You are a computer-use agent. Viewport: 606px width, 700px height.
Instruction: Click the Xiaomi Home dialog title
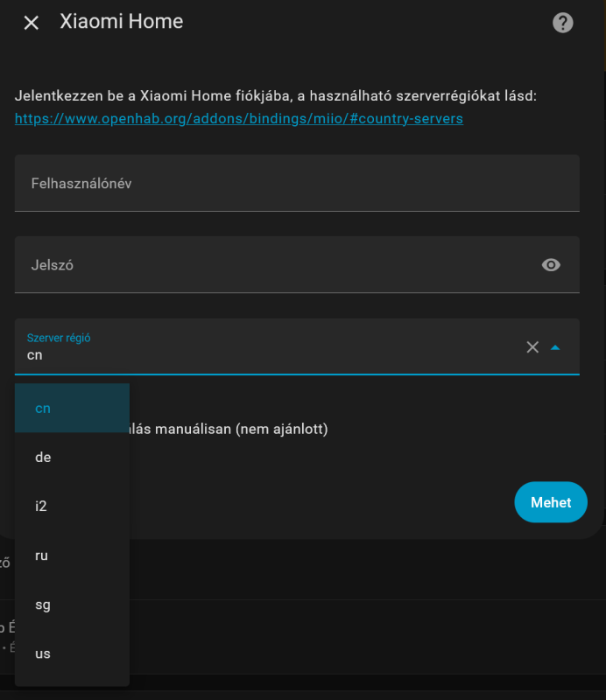[122, 22]
